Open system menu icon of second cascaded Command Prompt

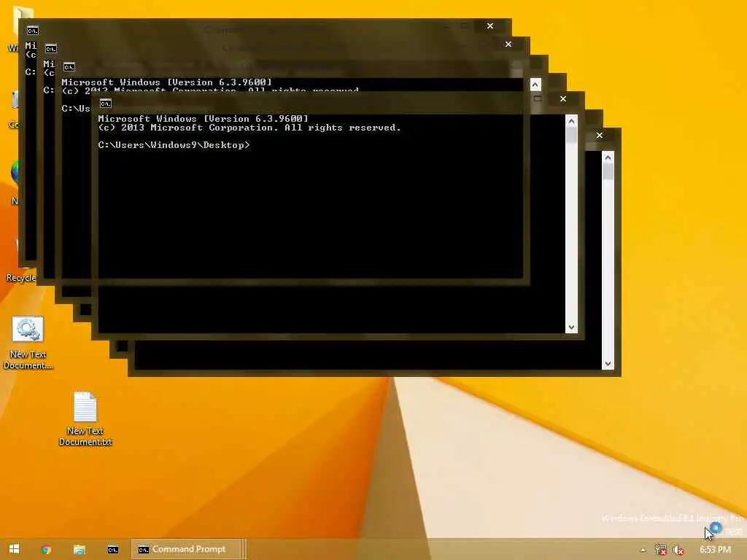click(51, 49)
